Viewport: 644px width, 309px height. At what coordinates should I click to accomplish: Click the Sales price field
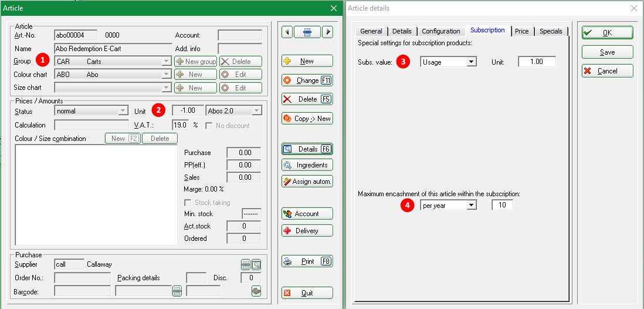click(x=244, y=177)
